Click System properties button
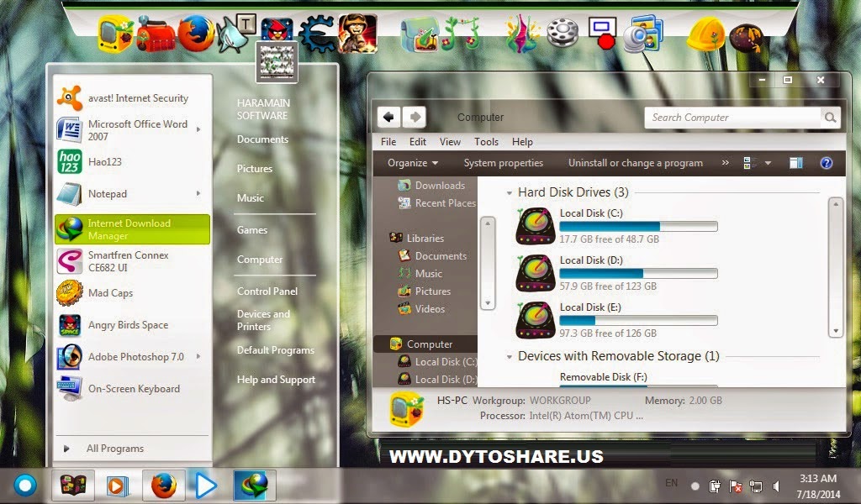Viewport: 861px width, 504px height. (503, 163)
